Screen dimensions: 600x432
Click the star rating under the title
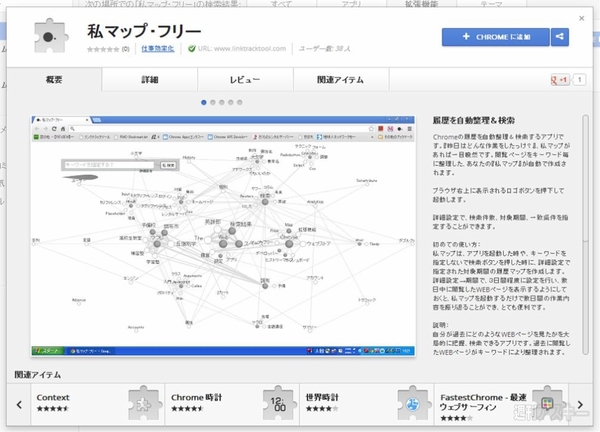103,49
